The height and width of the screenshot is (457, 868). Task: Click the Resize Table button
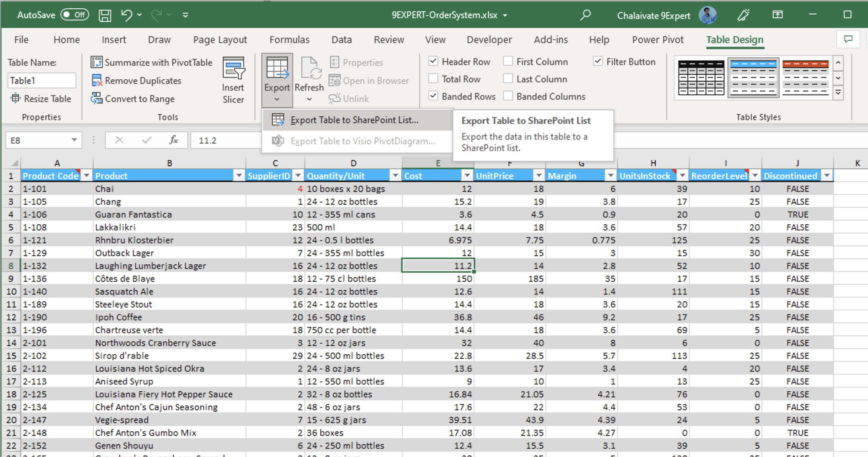click(x=42, y=99)
